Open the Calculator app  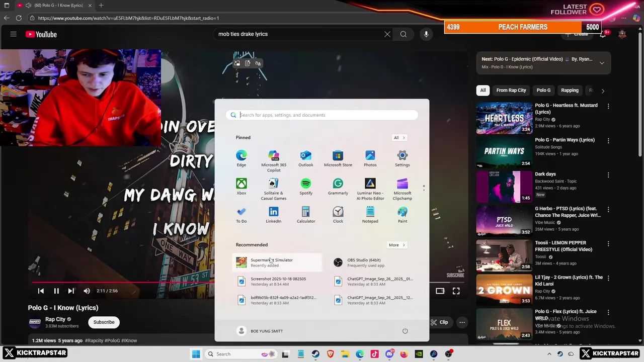pos(306,215)
